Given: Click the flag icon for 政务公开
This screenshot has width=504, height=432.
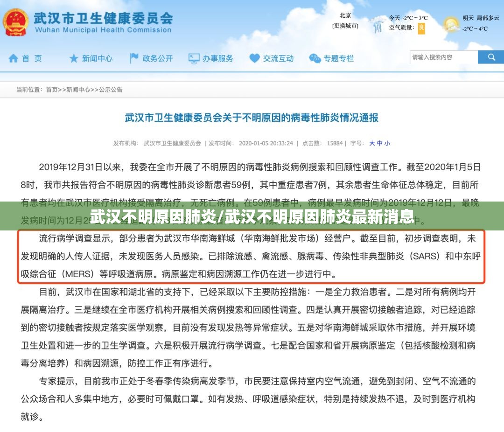Looking at the screenshot, I should (134, 58).
